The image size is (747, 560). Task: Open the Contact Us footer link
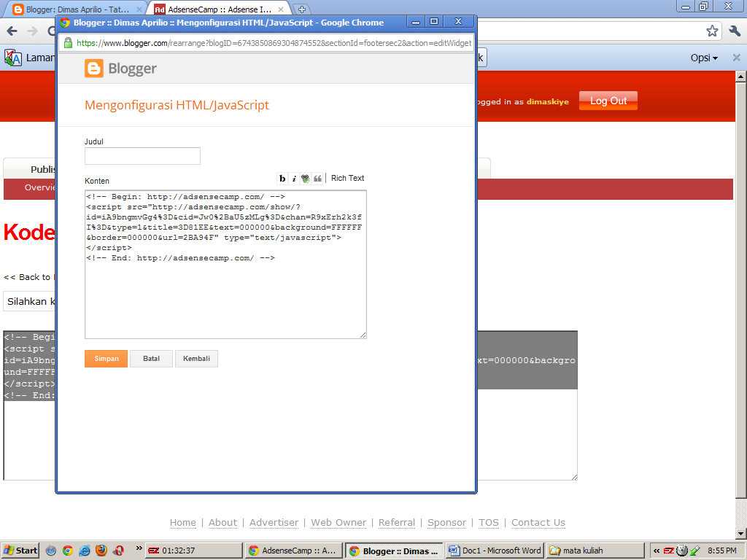(538, 522)
